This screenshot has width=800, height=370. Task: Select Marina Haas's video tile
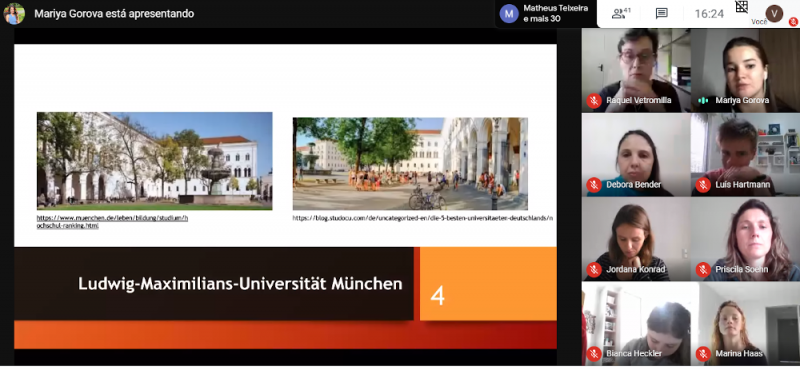[x=745, y=324]
